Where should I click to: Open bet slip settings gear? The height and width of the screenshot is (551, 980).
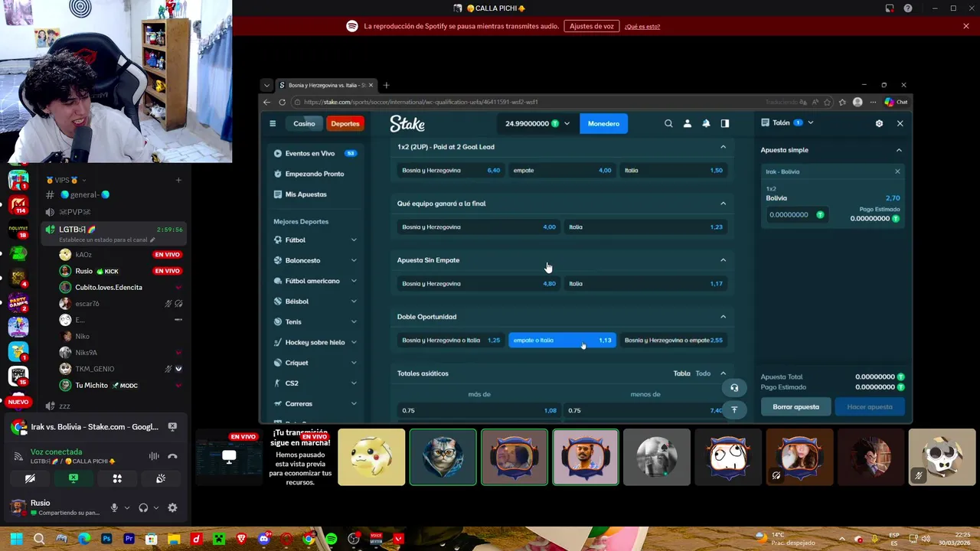click(x=879, y=123)
